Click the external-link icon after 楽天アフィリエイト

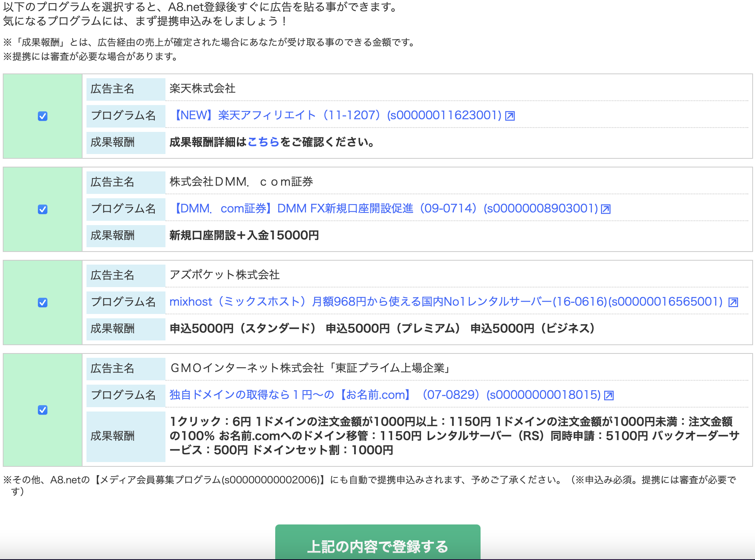pyautogui.click(x=510, y=116)
